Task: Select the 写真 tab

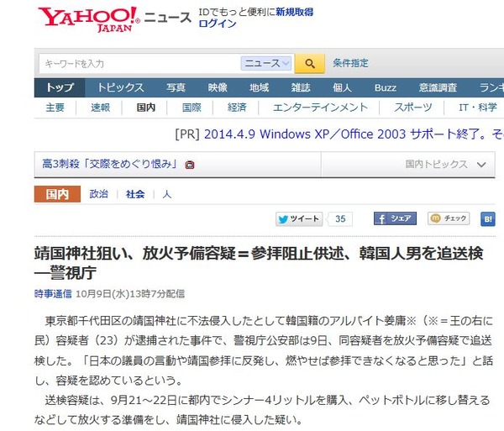Action: click(x=176, y=87)
